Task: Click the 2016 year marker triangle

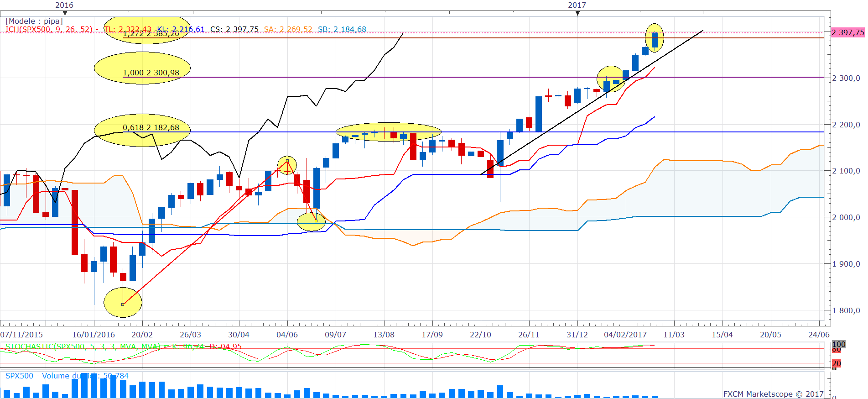Action: [x=65, y=13]
